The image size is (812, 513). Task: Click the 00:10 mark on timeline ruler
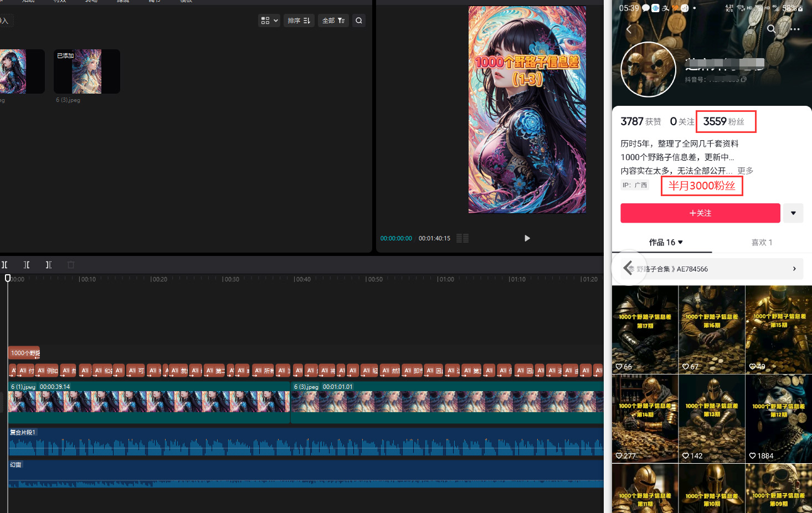87,279
